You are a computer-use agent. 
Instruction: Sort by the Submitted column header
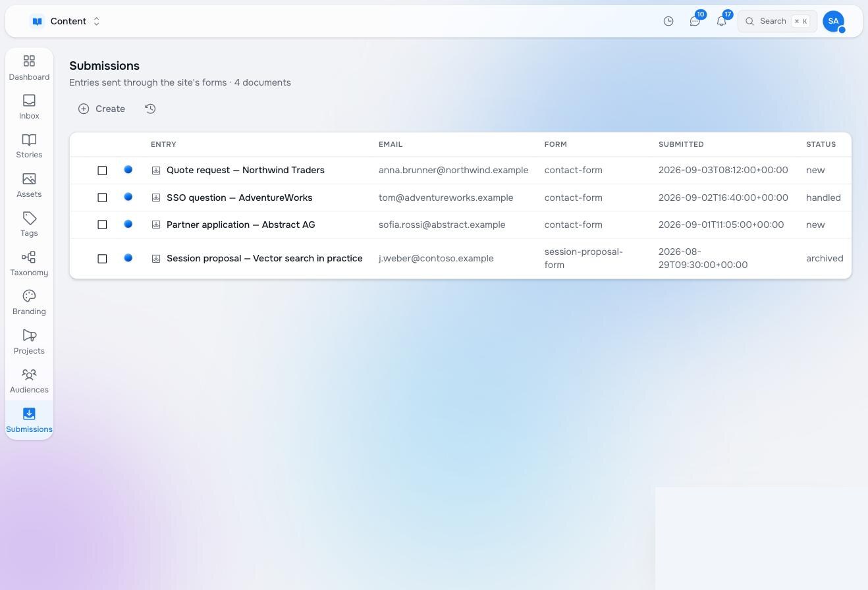click(x=681, y=144)
